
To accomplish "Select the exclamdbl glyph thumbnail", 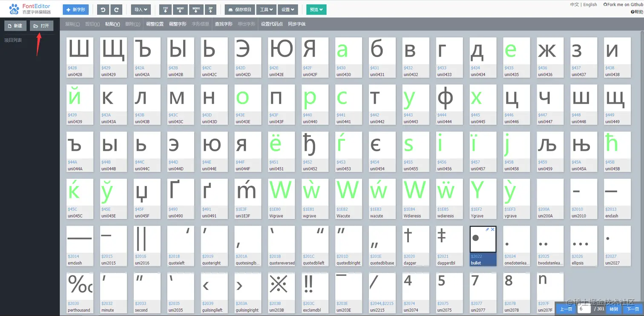I will [x=315, y=293].
